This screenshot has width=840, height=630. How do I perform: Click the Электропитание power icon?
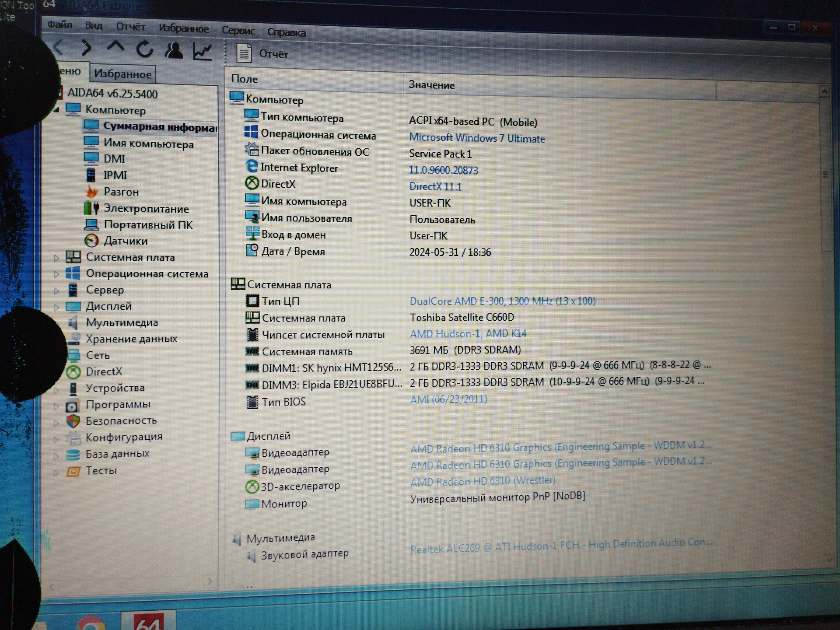point(91,208)
